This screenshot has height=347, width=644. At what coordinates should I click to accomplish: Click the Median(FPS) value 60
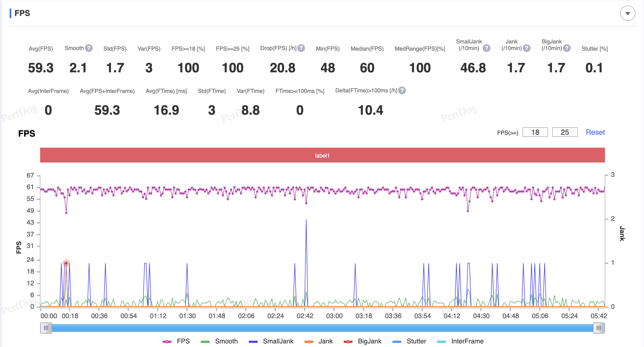click(367, 68)
